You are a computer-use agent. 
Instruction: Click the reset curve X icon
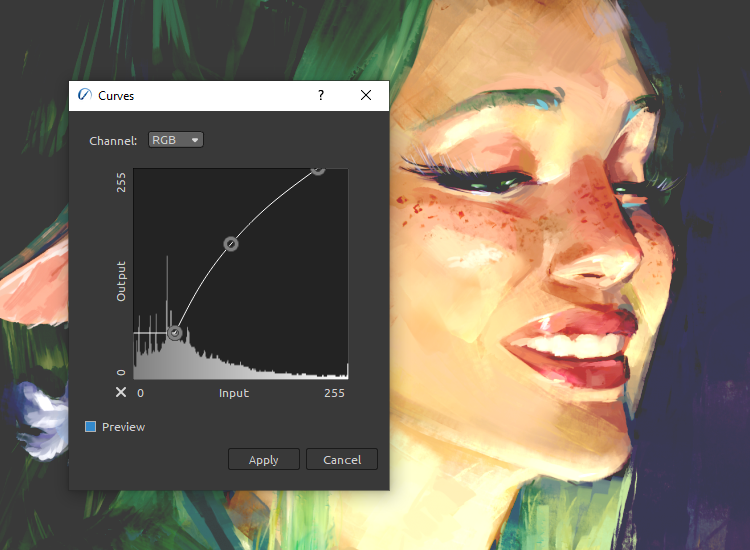point(121,393)
